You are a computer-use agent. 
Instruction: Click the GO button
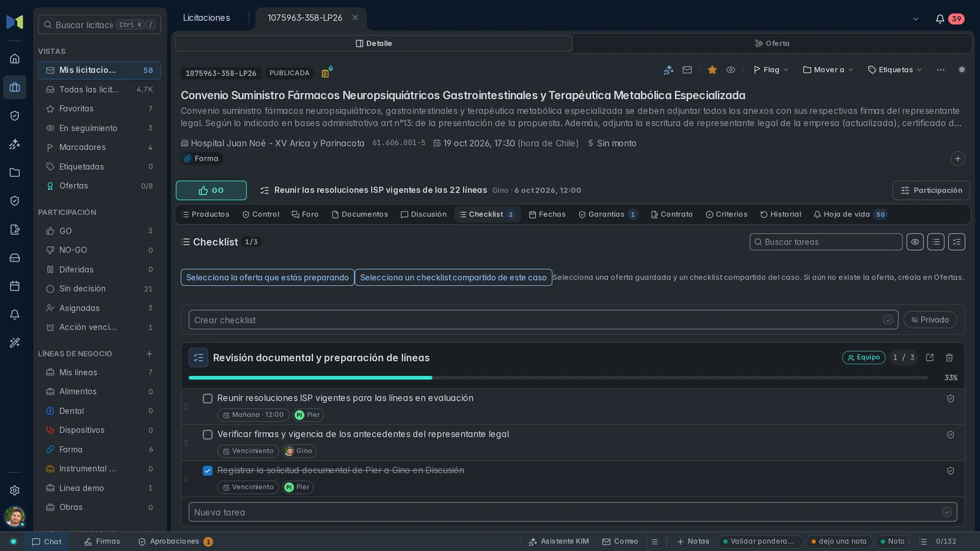coord(211,190)
